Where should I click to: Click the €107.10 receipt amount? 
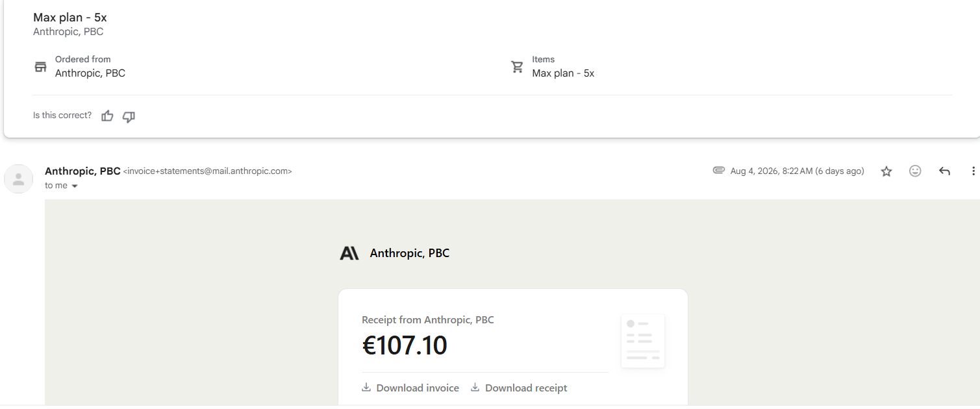coord(405,345)
